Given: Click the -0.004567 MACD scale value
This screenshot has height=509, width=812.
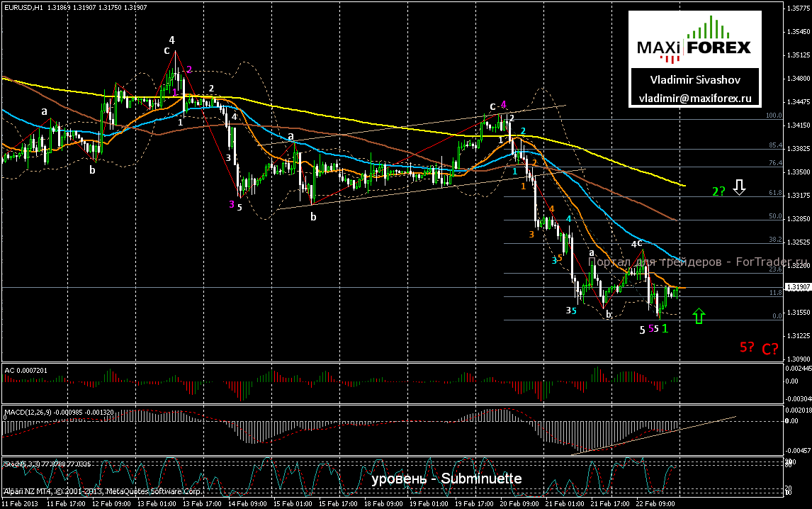Looking at the screenshot, I should point(798,450).
